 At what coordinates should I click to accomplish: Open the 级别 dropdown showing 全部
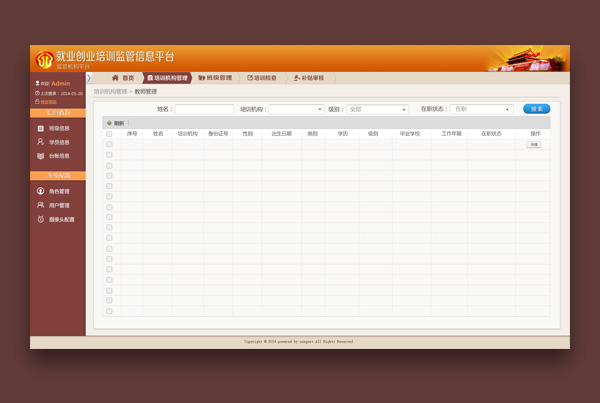[377, 109]
